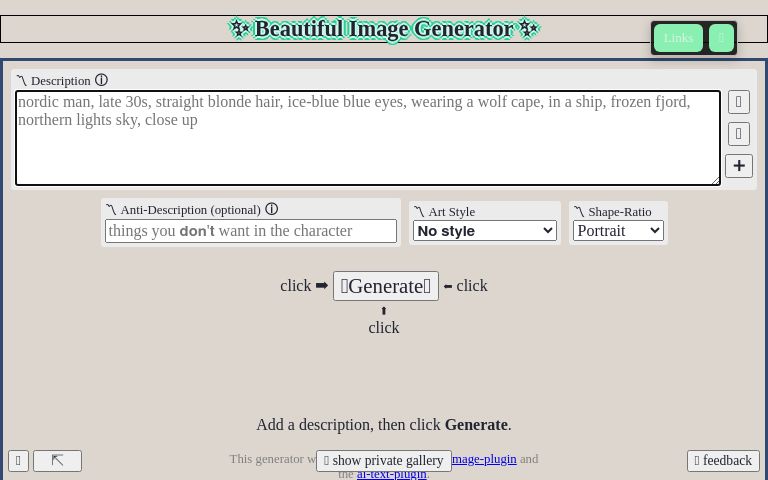Open the ai-text-plugin link
The image size is (768, 480).
coord(391,474)
